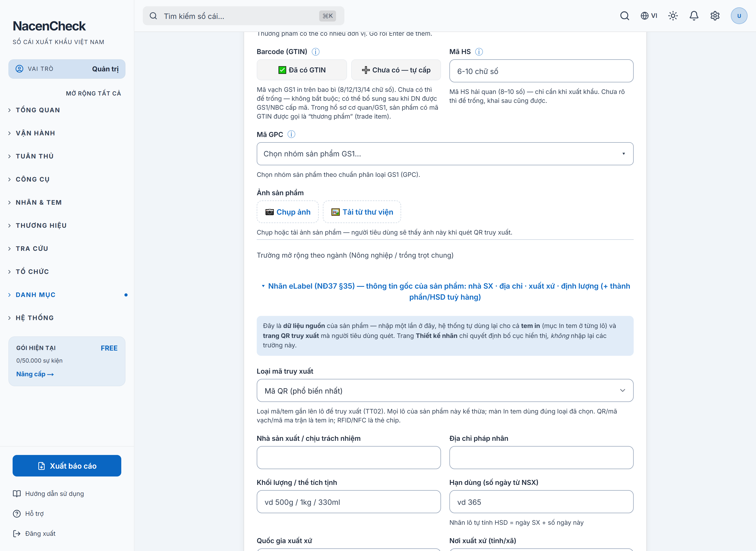Click the VAI TRÒ Quản trị role selector
The image size is (756, 551).
[67, 69]
